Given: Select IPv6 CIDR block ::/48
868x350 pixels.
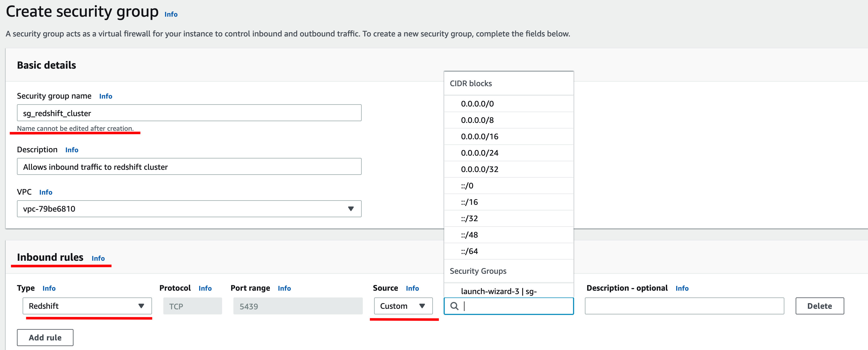Looking at the screenshot, I should tap(509, 235).
